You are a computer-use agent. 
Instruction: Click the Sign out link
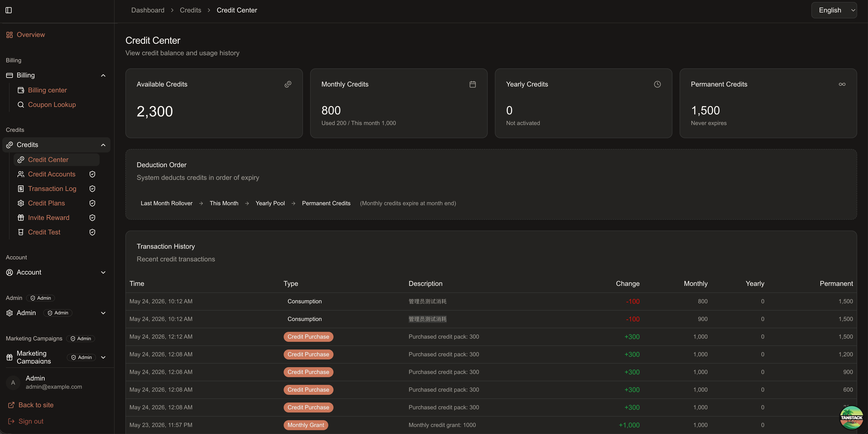(31, 421)
